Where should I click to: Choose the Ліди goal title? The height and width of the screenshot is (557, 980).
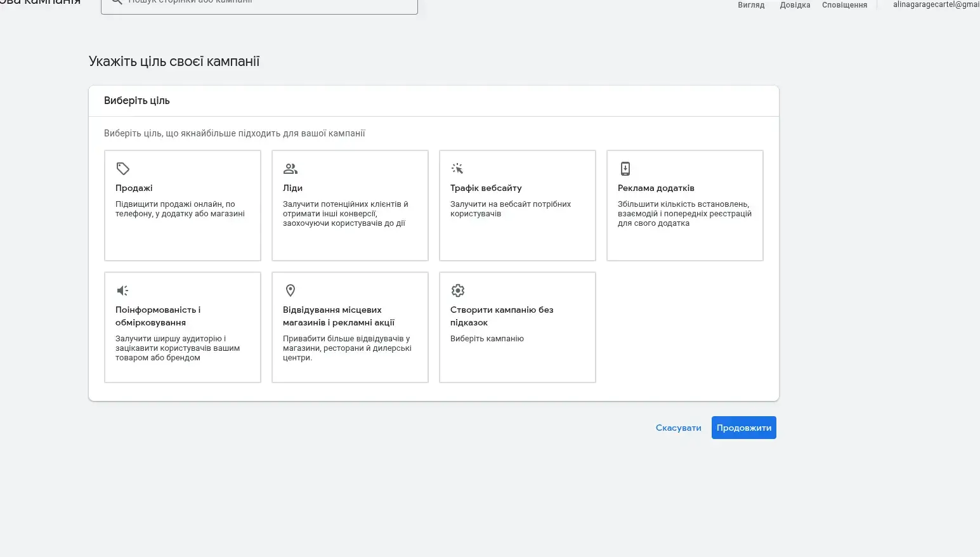point(292,188)
